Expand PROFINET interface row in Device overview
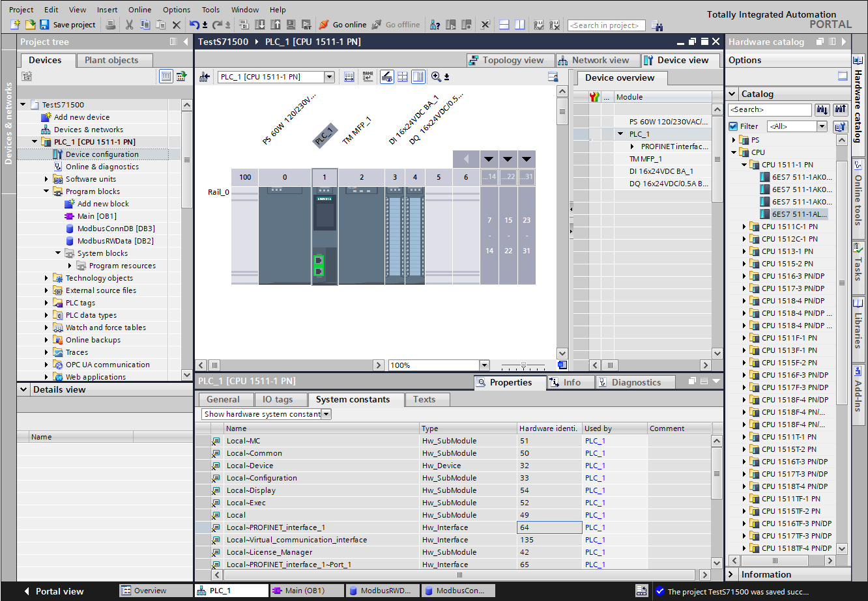Screen dimensions: 868x601 [x=632, y=147]
